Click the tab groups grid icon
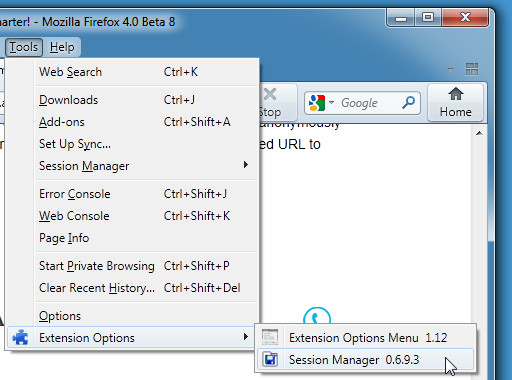This screenshot has width=512, height=380. pyautogui.click(x=472, y=69)
